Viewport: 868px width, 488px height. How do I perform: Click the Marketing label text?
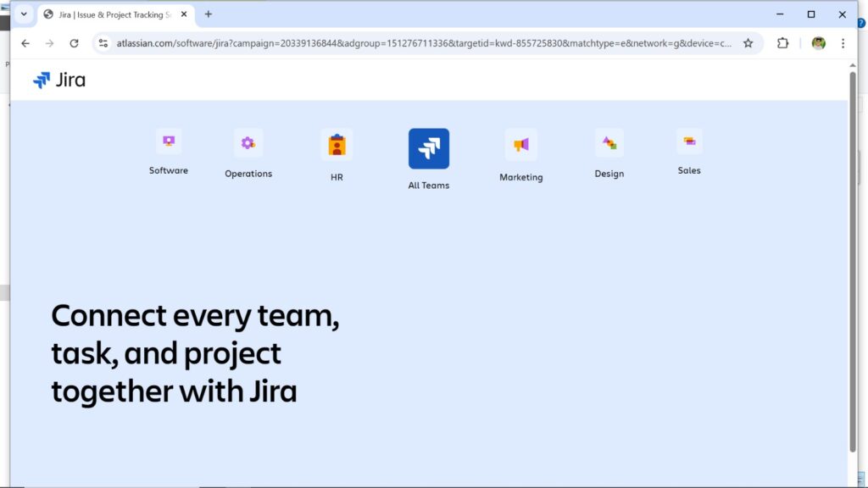521,177
